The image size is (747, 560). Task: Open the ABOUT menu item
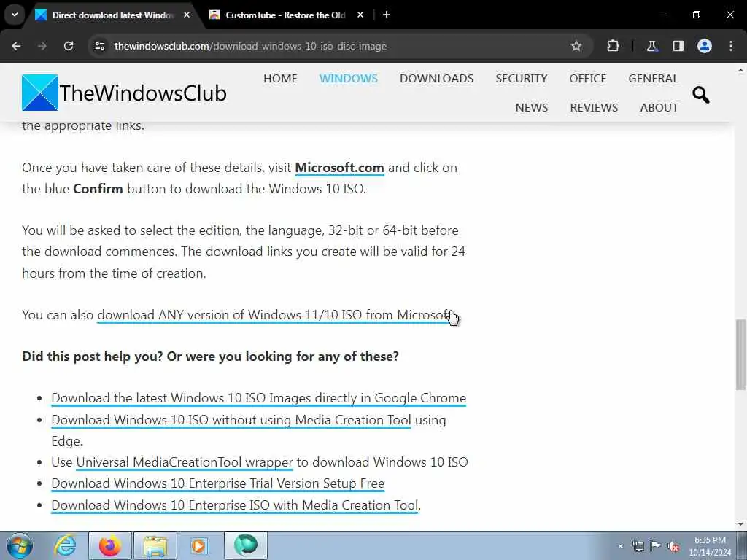point(659,108)
